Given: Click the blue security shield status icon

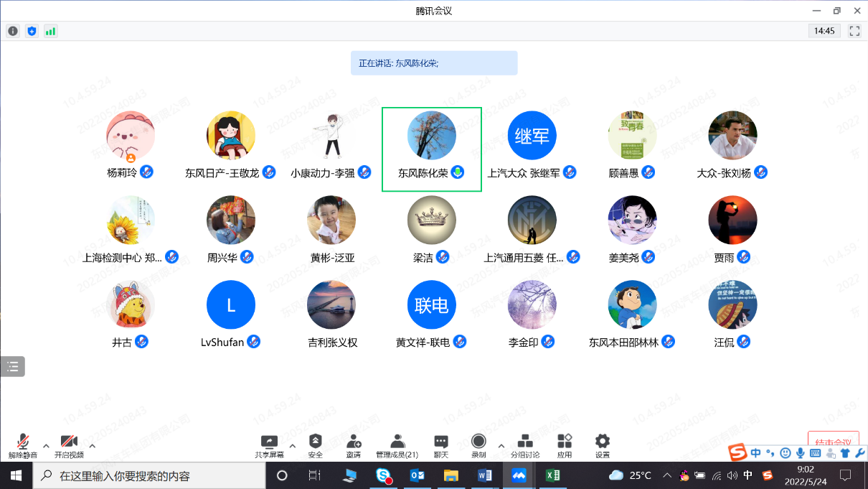Looking at the screenshot, I should point(32,31).
